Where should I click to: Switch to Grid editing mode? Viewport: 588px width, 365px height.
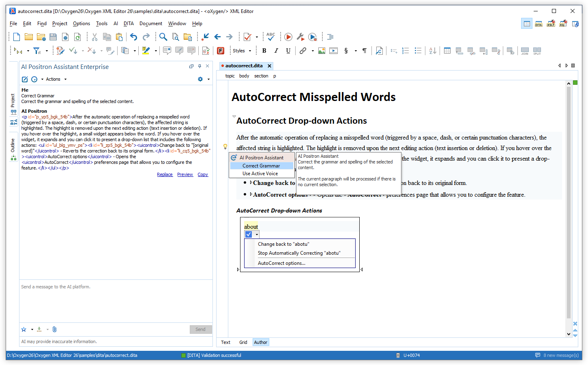[x=243, y=342]
